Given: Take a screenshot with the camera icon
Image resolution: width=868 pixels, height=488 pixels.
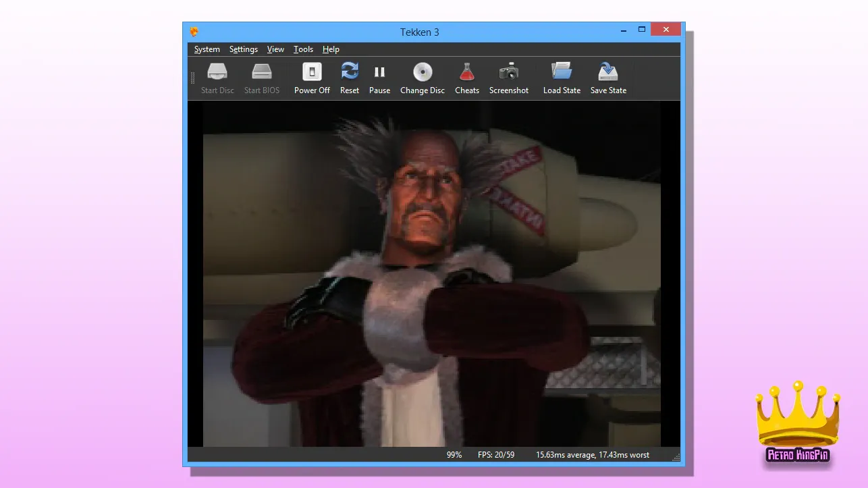Looking at the screenshot, I should point(509,78).
